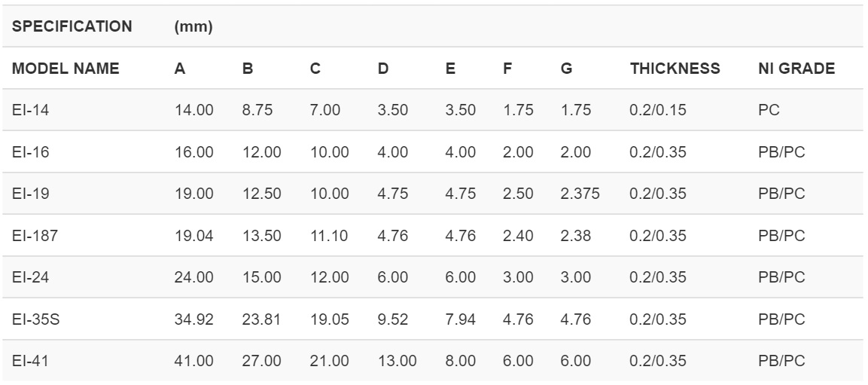Select the NI GRADE column header

796,69
